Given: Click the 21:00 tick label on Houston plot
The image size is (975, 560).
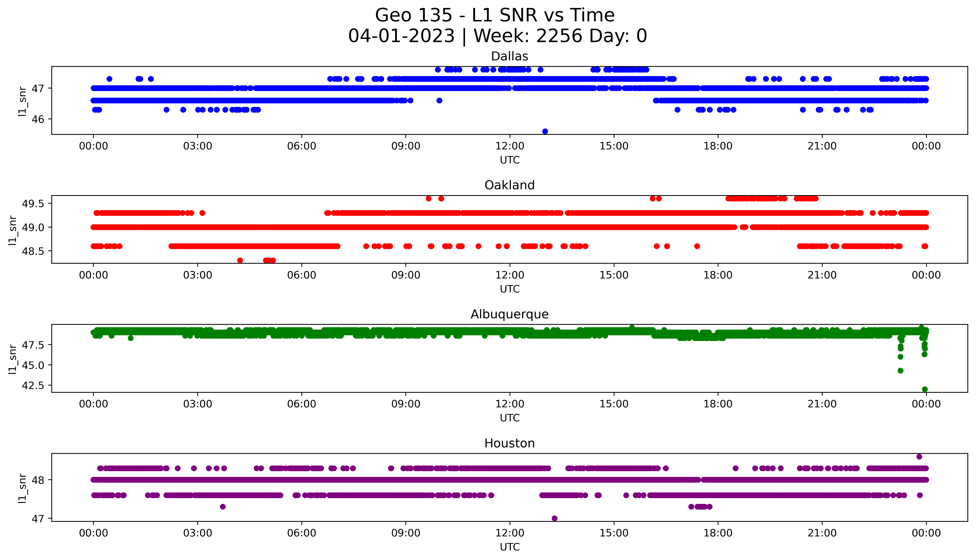Looking at the screenshot, I should [822, 533].
